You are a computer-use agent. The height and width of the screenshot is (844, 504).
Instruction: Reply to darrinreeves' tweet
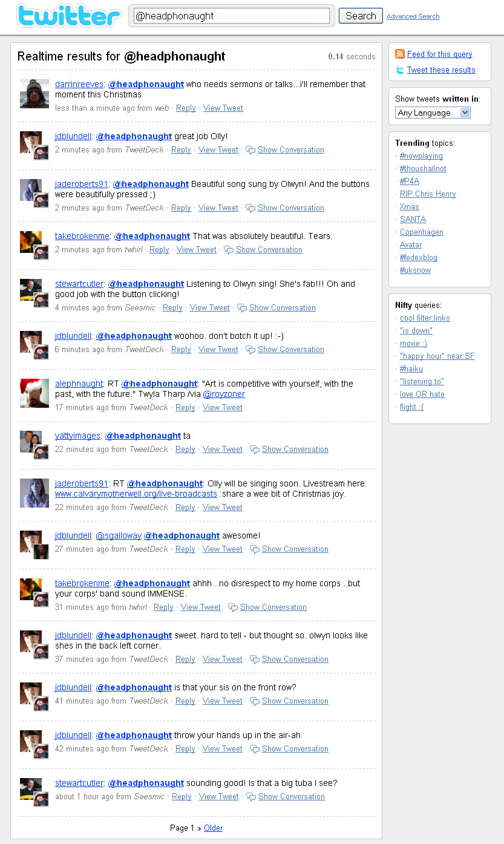[186, 108]
